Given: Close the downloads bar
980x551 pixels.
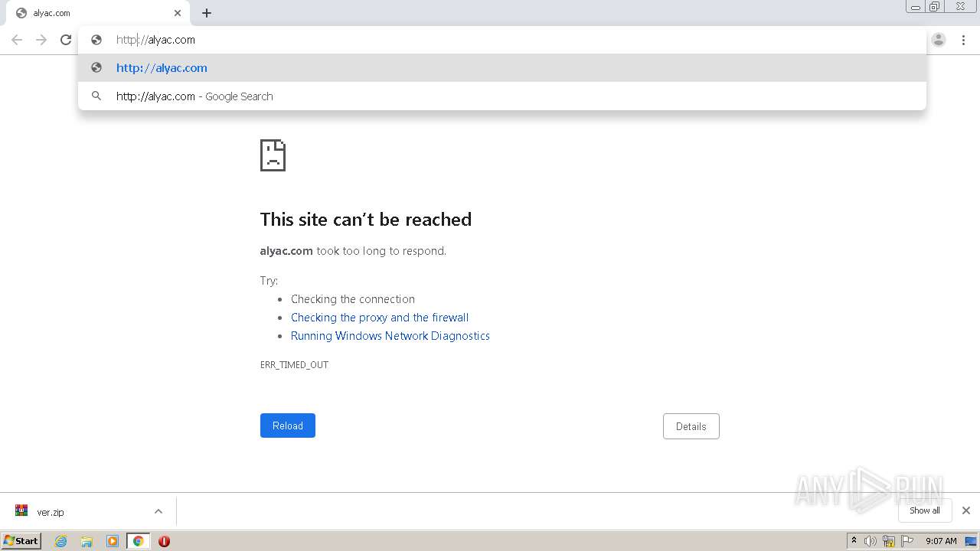Looking at the screenshot, I should pyautogui.click(x=966, y=510).
